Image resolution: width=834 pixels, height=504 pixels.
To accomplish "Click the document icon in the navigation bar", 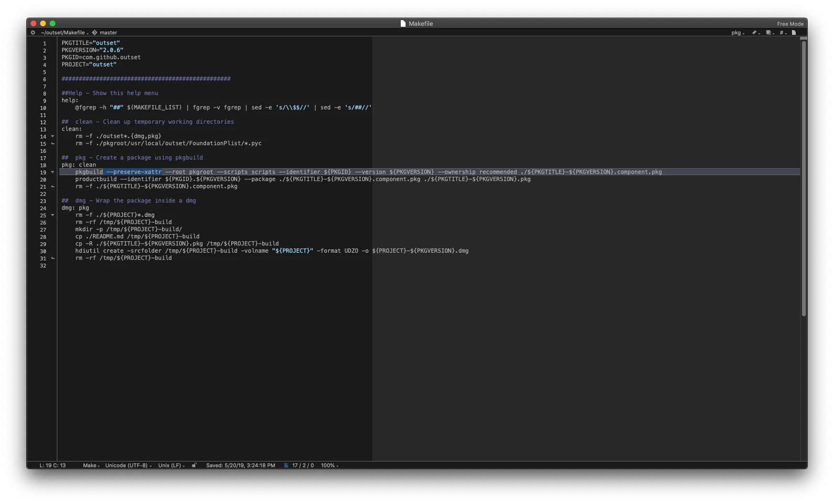I will click(794, 32).
